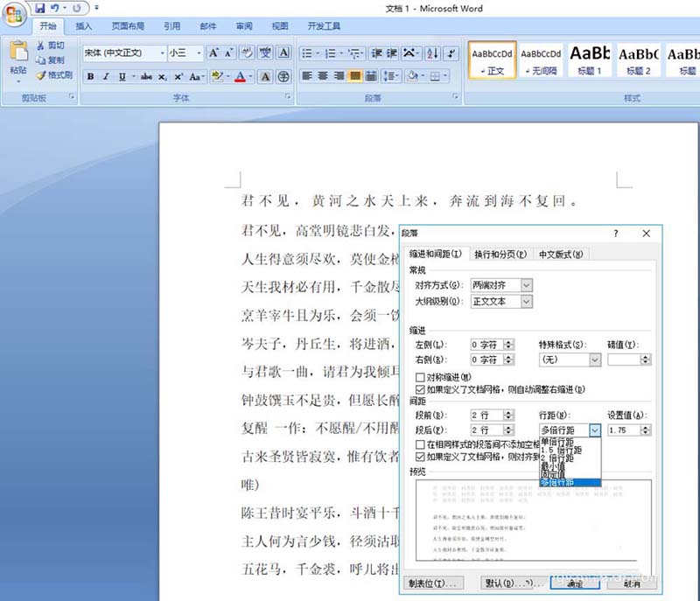Tick the no-space-between-same-style-paragraphs checkbox
The image size is (700, 601).
point(421,445)
